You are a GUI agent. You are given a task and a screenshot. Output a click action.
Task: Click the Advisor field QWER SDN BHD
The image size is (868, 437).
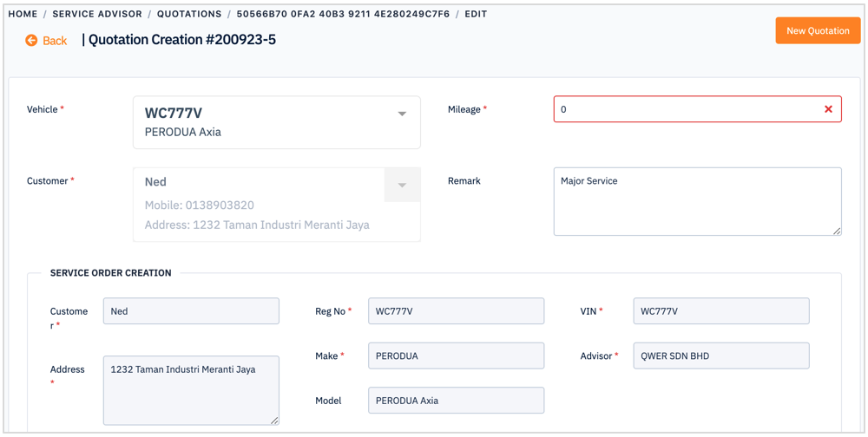(721, 355)
